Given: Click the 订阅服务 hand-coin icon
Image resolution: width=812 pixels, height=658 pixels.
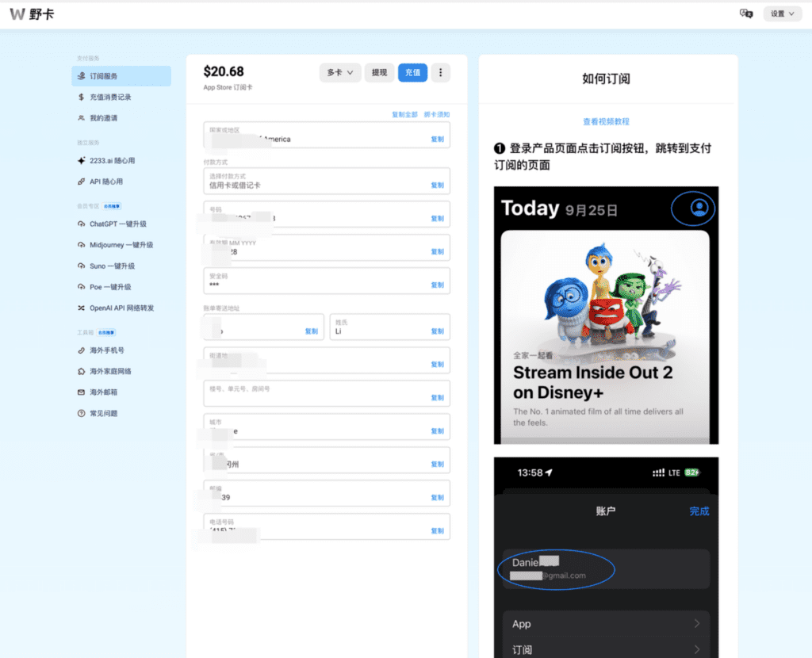Looking at the screenshot, I should click(x=82, y=76).
